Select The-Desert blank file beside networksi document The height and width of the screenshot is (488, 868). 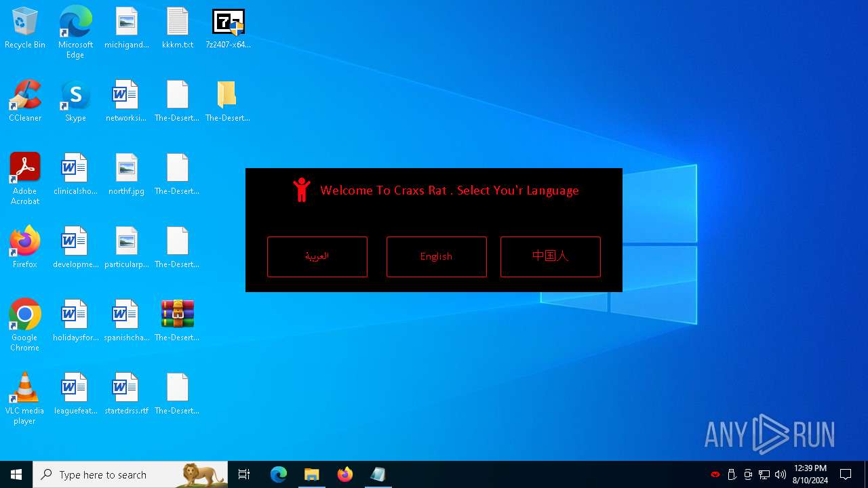click(x=177, y=102)
